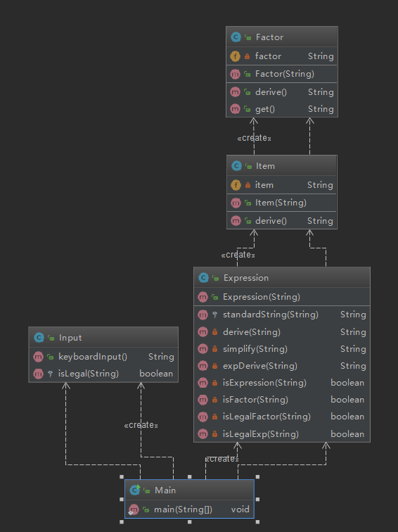
Task: Select the keyboardInput() method name
Action: coord(93,357)
